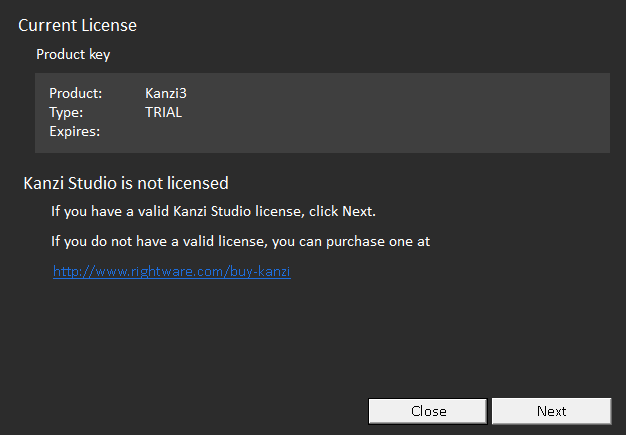Click the Next button
This screenshot has width=626, height=435.
tap(551, 411)
